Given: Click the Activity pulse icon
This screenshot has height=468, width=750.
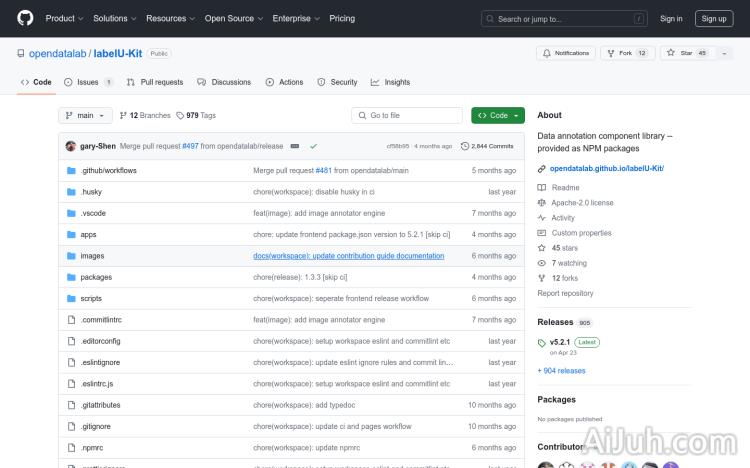Looking at the screenshot, I should 542,218.
